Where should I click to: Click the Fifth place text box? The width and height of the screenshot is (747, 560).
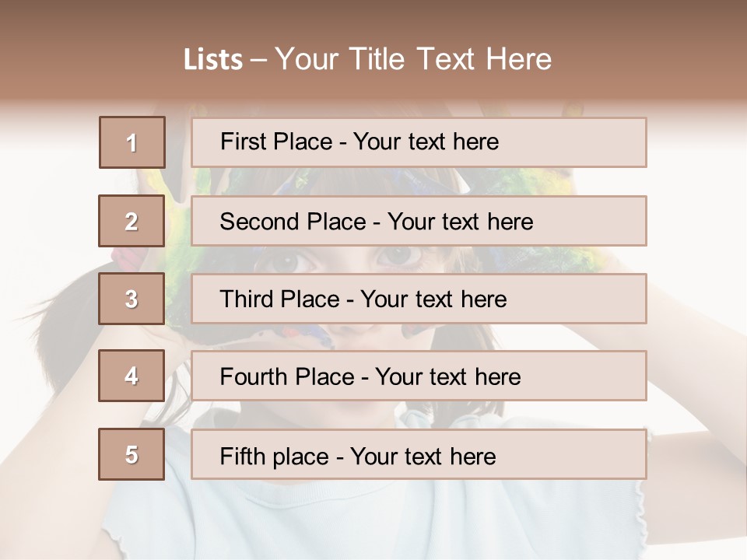click(x=419, y=454)
